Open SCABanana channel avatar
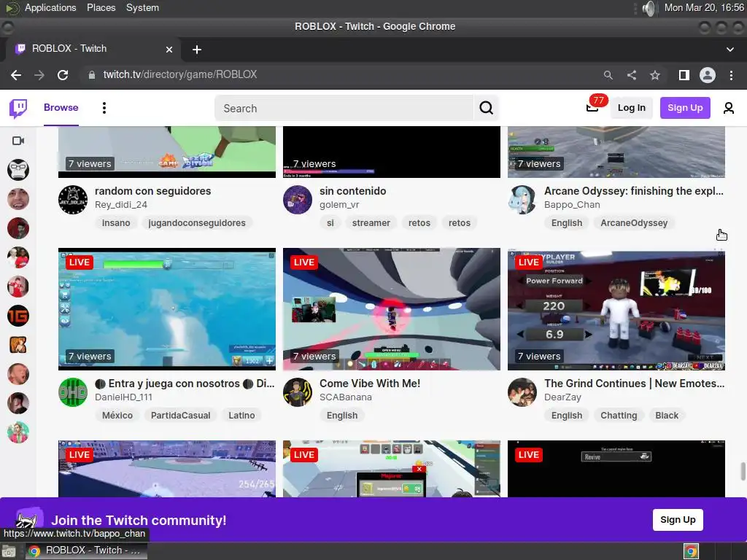This screenshot has width=747, height=560. click(x=298, y=392)
